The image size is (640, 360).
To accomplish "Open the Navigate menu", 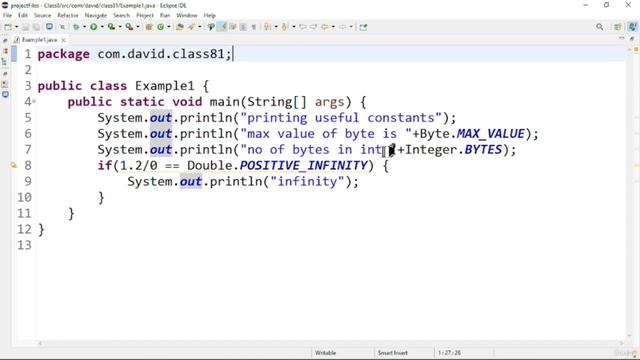I will click(x=96, y=16).
